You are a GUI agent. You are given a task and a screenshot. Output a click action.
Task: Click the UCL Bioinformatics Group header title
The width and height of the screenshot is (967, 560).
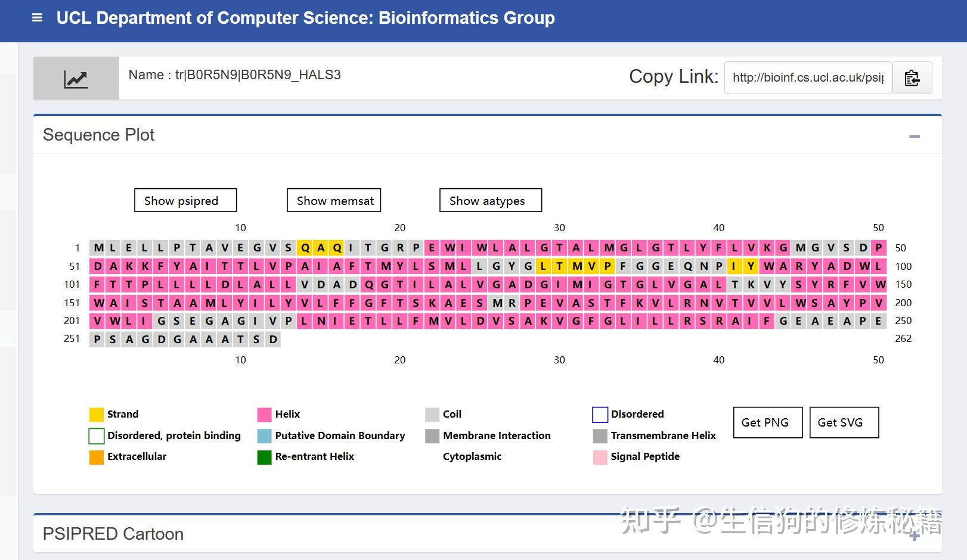coord(305,18)
